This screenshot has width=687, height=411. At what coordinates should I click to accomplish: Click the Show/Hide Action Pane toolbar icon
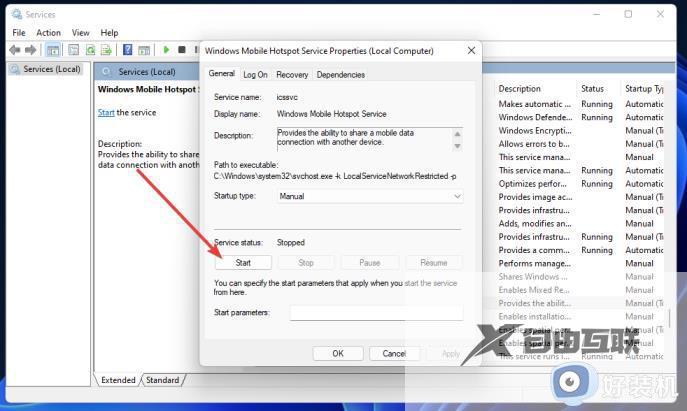144,50
